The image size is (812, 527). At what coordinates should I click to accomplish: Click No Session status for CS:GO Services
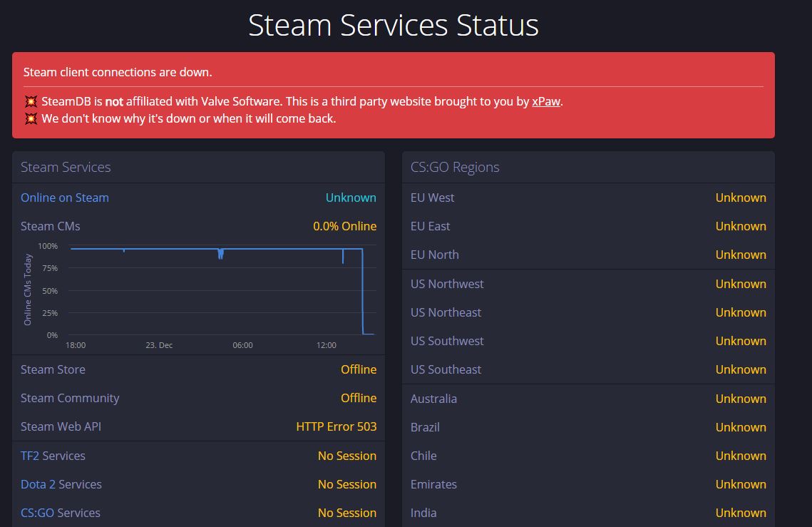[347, 513]
